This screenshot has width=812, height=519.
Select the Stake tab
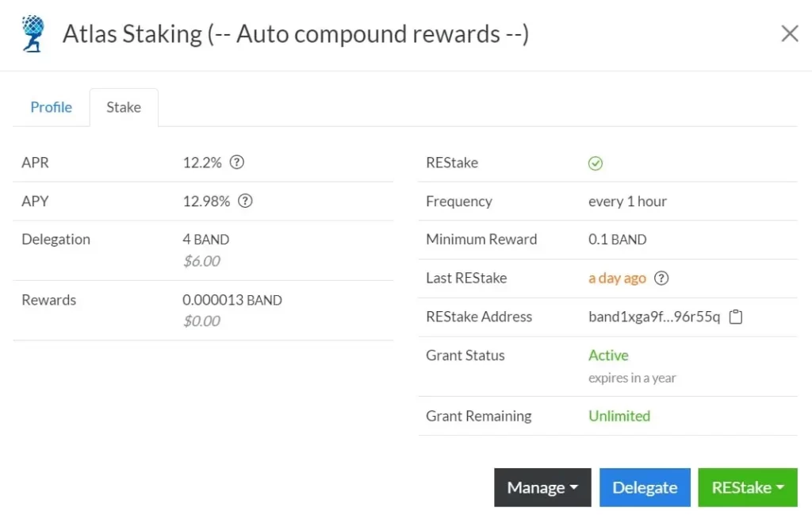[124, 107]
